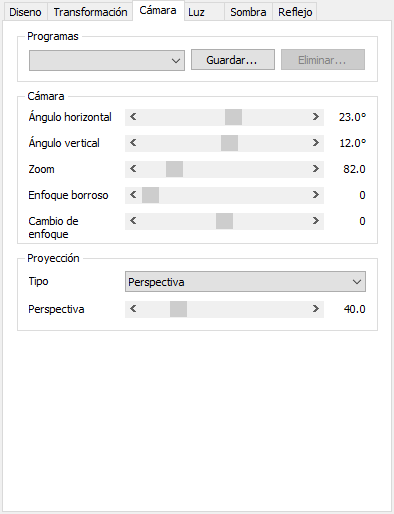Click left arrow of Perspectiva slider
The image size is (394, 514).
click(133, 309)
